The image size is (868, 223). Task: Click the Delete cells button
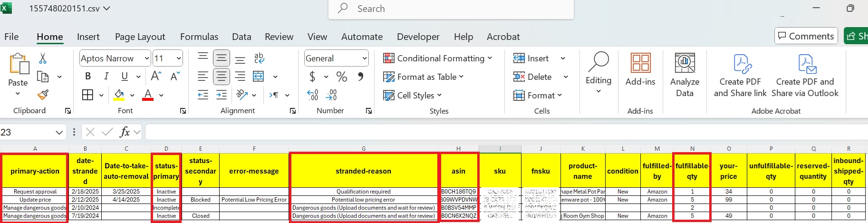(x=532, y=77)
